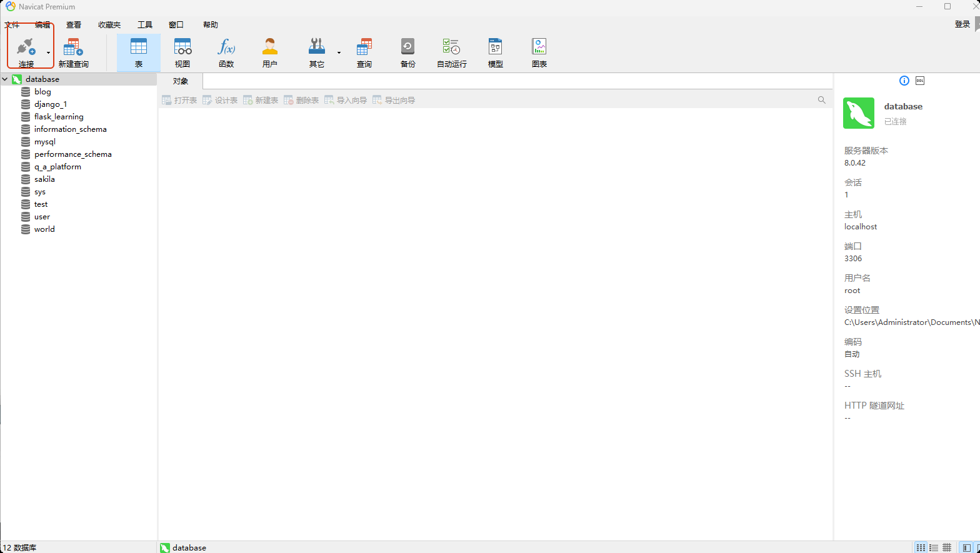Open the 导出向导 (Export Wizard)

click(394, 100)
